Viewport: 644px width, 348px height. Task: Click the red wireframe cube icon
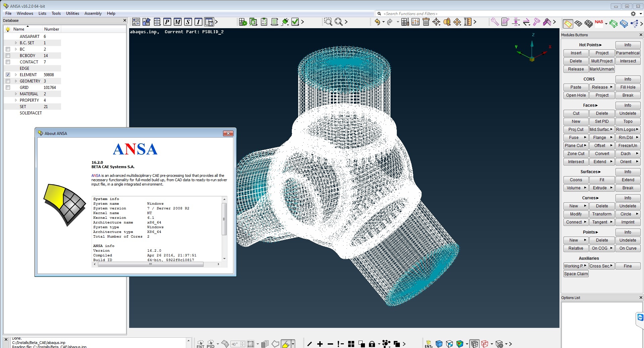click(x=485, y=344)
